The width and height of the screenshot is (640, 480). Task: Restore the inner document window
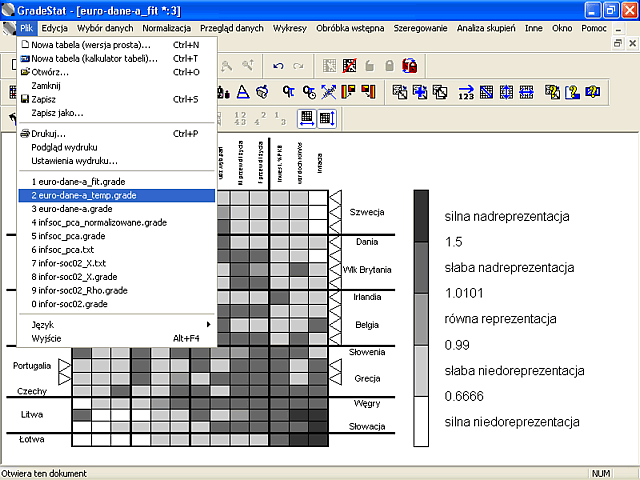click(x=618, y=43)
